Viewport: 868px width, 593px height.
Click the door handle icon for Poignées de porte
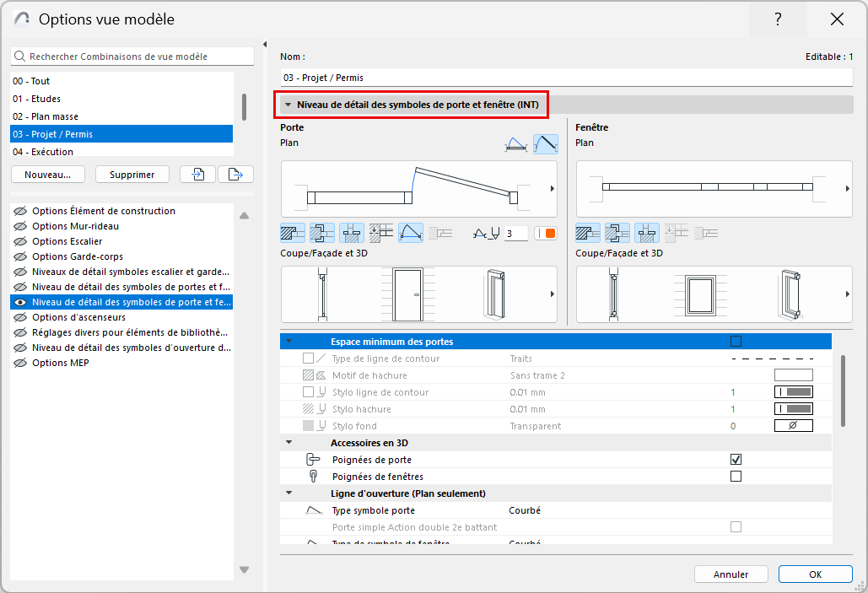point(313,460)
